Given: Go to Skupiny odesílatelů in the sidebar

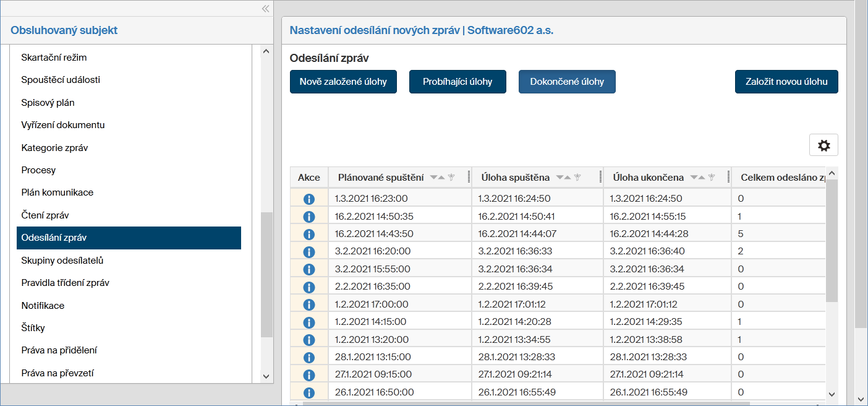Looking at the screenshot, I should [x=62, y=261].
